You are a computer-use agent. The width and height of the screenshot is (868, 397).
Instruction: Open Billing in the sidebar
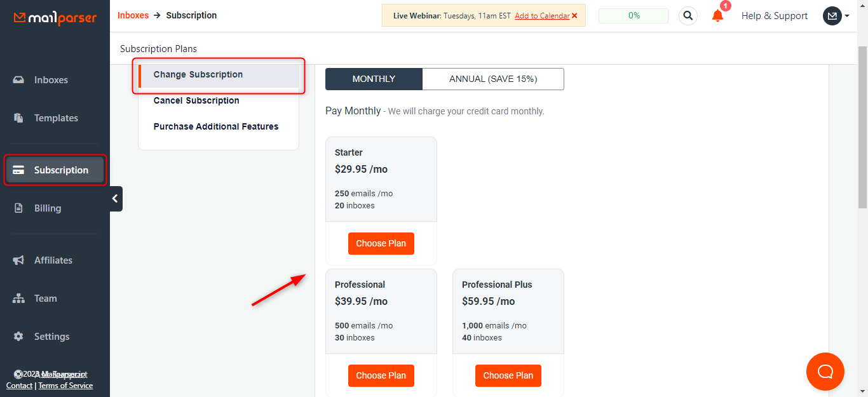(x=48, y=208)
